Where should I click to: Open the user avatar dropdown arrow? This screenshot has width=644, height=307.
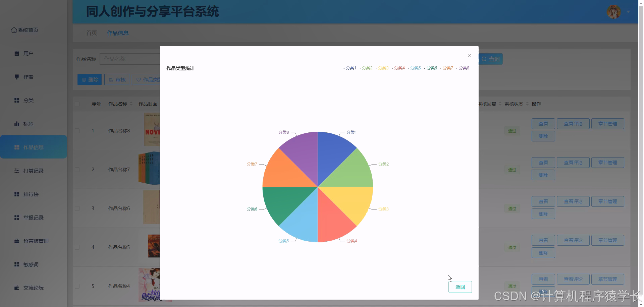[628, 12]
